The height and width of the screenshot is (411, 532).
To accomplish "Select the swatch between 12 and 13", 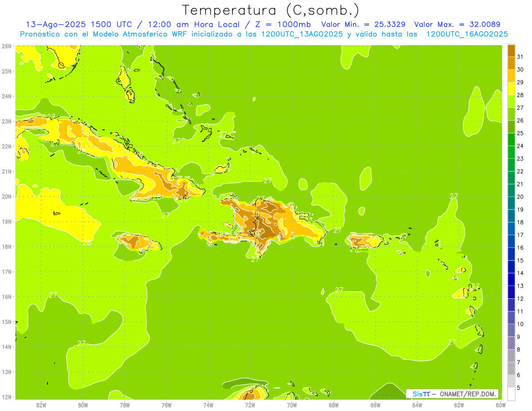I will tap(511, 292).
